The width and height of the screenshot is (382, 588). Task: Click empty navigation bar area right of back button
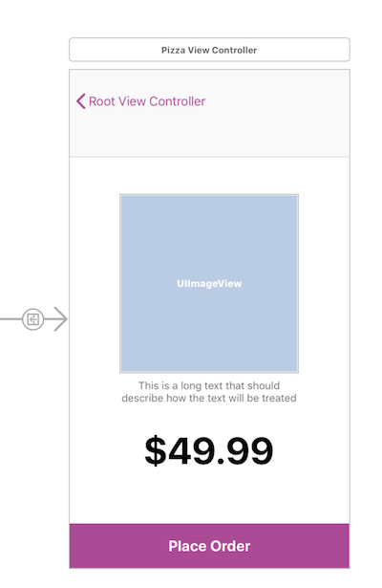277,101
